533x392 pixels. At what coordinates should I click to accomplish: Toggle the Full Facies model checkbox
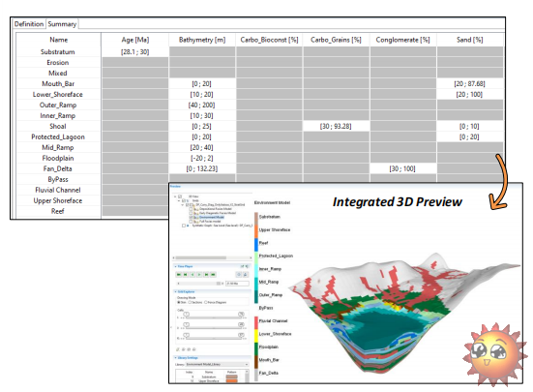coord(191,222)
